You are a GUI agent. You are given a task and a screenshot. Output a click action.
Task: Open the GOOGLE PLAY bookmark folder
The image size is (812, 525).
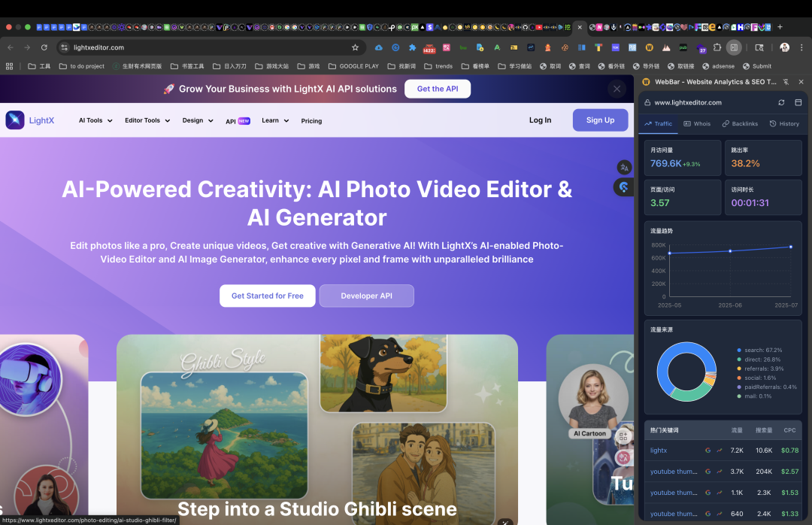353,66
